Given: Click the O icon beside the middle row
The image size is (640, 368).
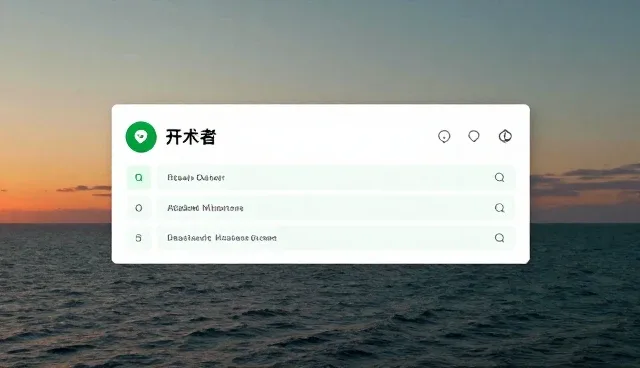Looking at the screenshot, I should [139, 208].
